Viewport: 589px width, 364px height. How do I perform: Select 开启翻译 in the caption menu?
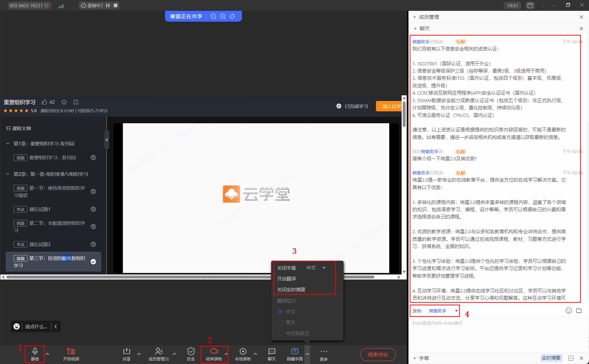286,279
